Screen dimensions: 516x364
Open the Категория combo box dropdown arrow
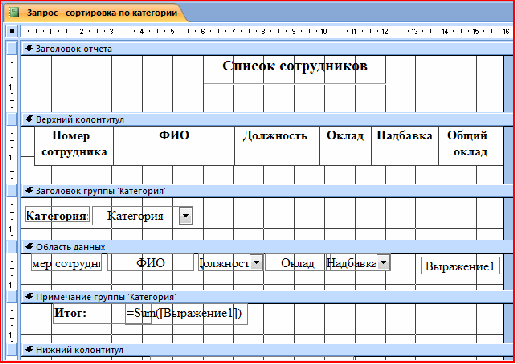click(x=186, y=216)
